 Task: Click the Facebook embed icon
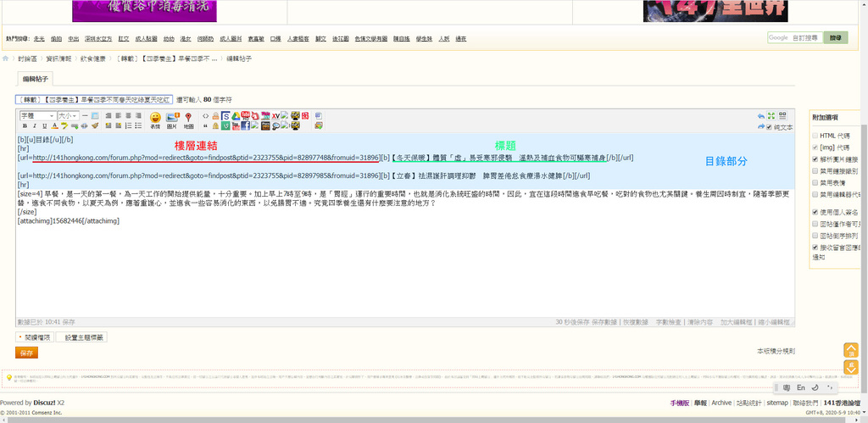point(245,126)
